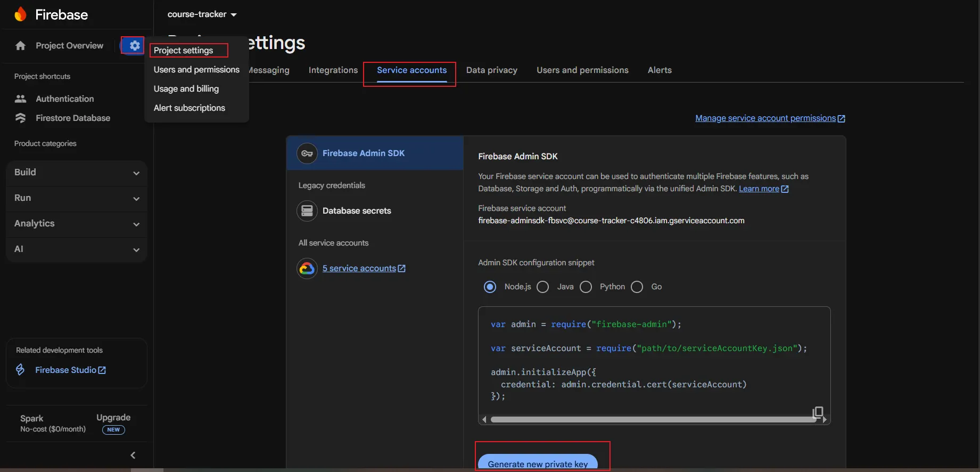Select the Java radio button

[543, 287]
